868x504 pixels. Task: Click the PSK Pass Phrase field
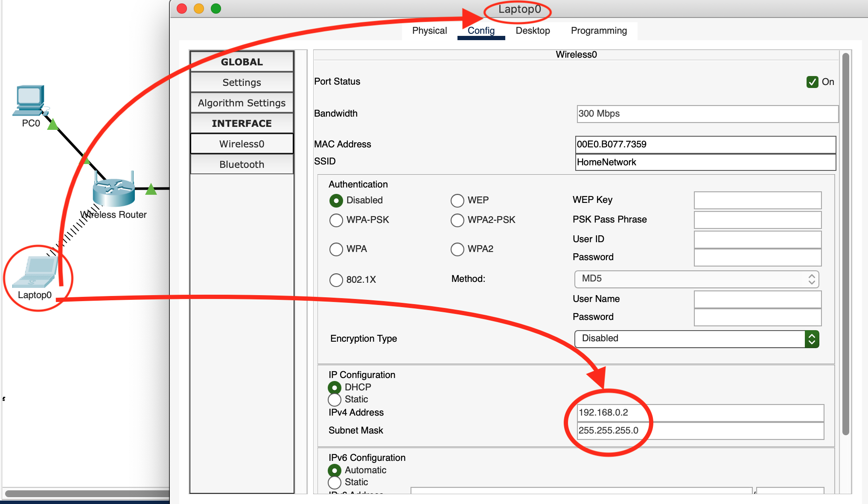757,220
